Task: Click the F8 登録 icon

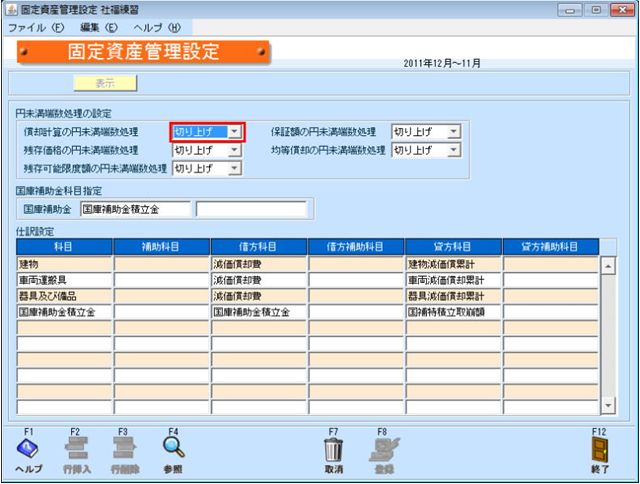Action: click(384, 449)
